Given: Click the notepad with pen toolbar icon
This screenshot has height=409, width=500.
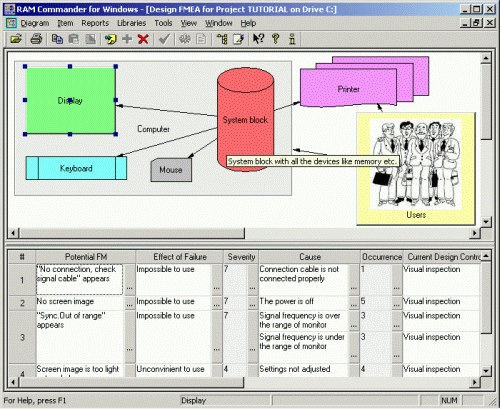Looking at the screenshot, I should click(238, 39).
